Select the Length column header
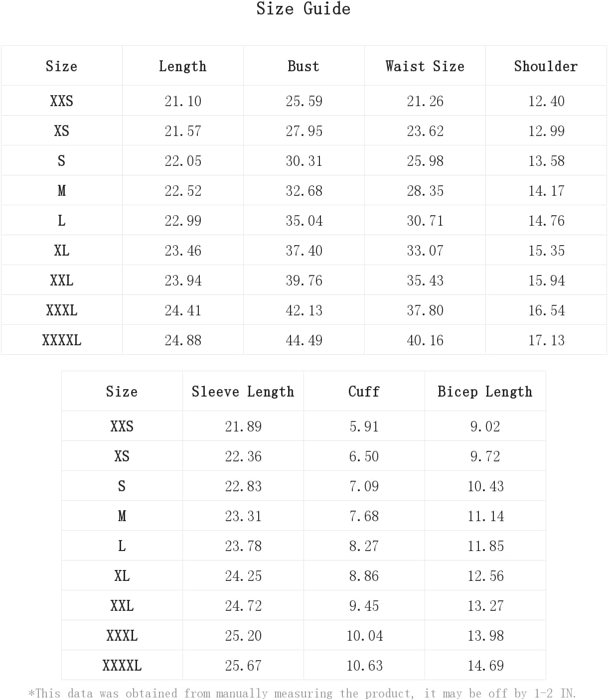Image resolution: width=608 pixels, height=700 pixels. tap(182, 66)
